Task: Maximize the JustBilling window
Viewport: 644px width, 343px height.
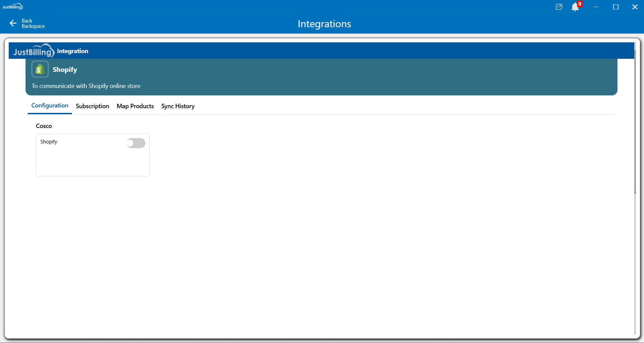Action: [615, 7]
